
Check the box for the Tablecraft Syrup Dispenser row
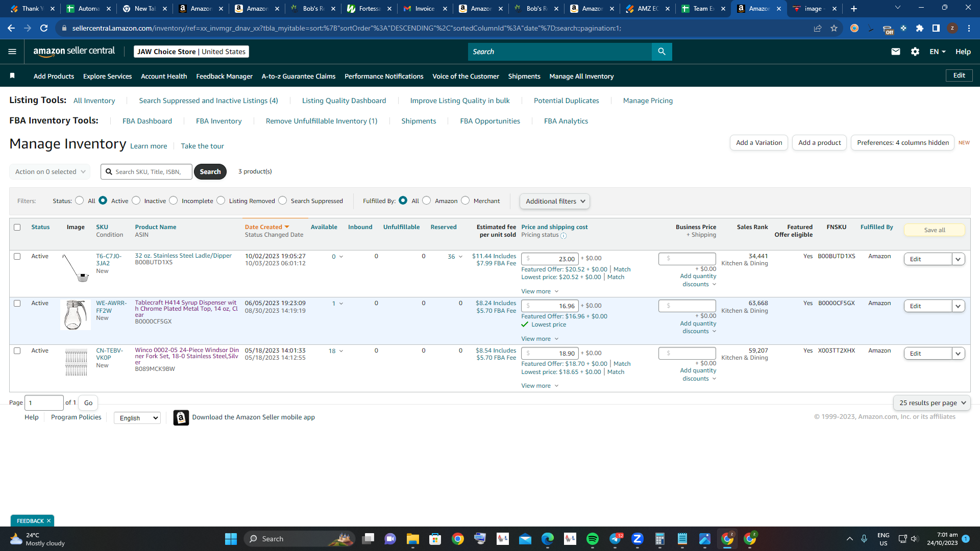click(x=17, y=303)
